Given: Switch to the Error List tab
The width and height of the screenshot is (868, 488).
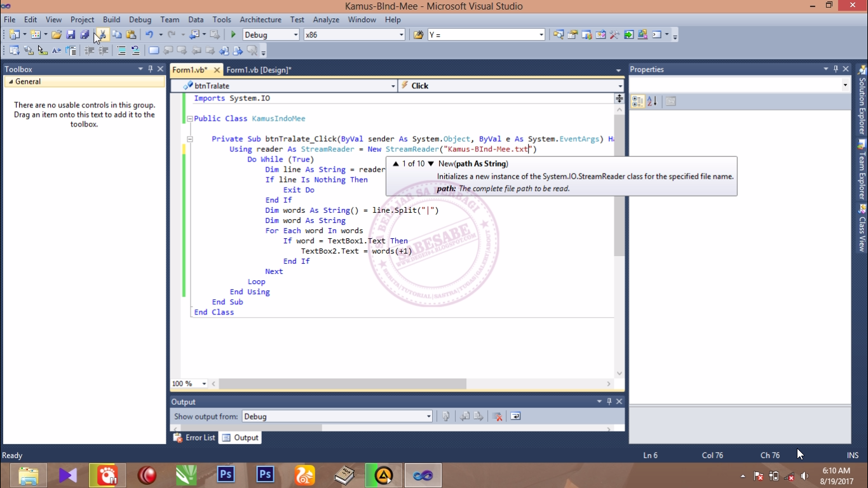Looking at the screenshot, I should click(195, 438).
